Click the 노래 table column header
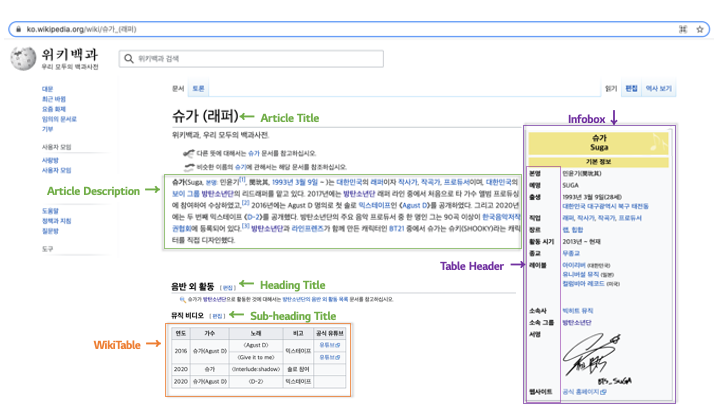 click(x=256, y=333)
